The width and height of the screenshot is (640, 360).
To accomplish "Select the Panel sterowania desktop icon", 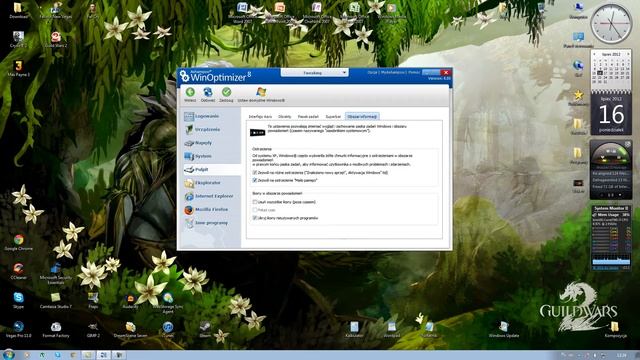I will pos(578,40).
